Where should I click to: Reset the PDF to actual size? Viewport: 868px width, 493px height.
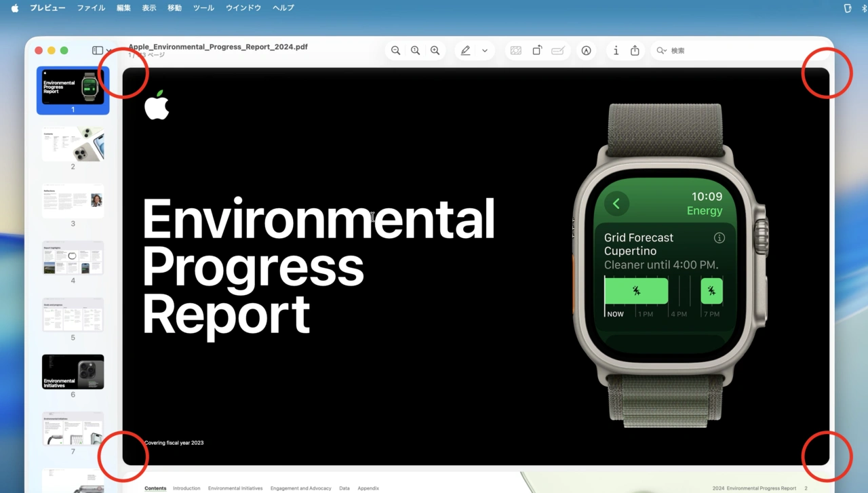pos(415,50)
